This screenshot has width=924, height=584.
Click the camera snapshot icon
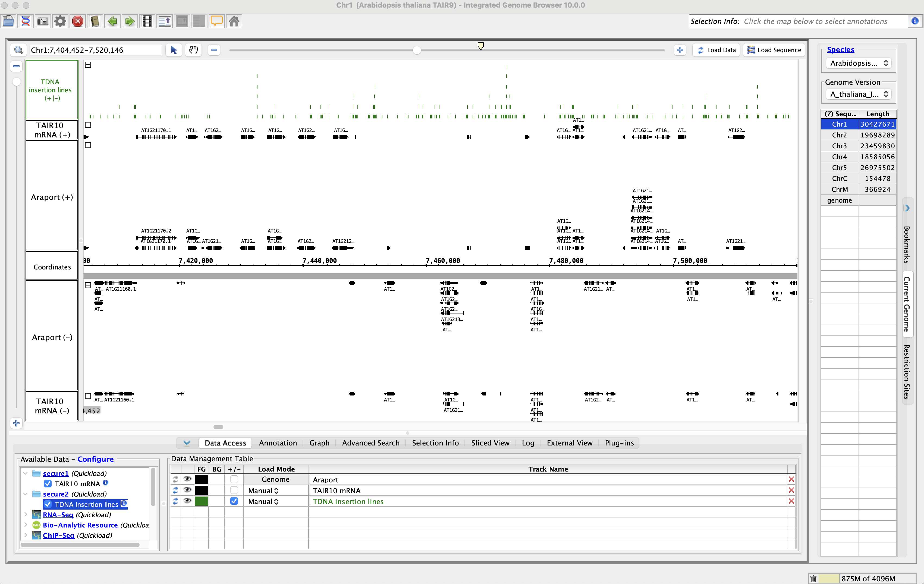coord(43,21)
